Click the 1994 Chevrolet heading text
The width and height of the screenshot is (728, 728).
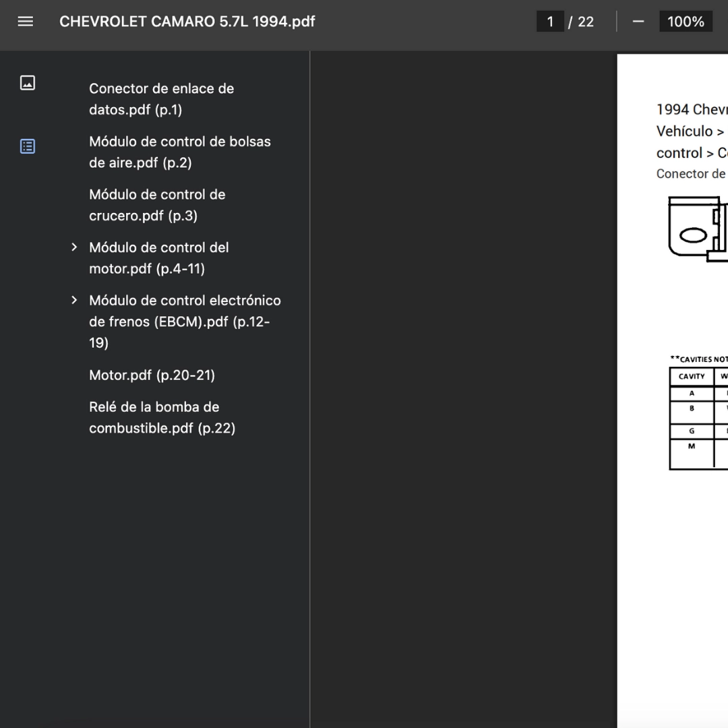692,110
